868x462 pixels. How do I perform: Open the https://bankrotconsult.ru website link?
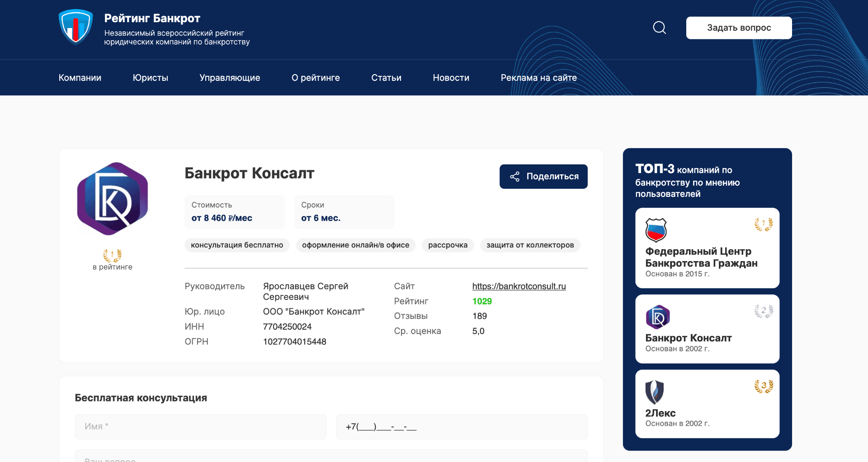(x=519, y=286)
